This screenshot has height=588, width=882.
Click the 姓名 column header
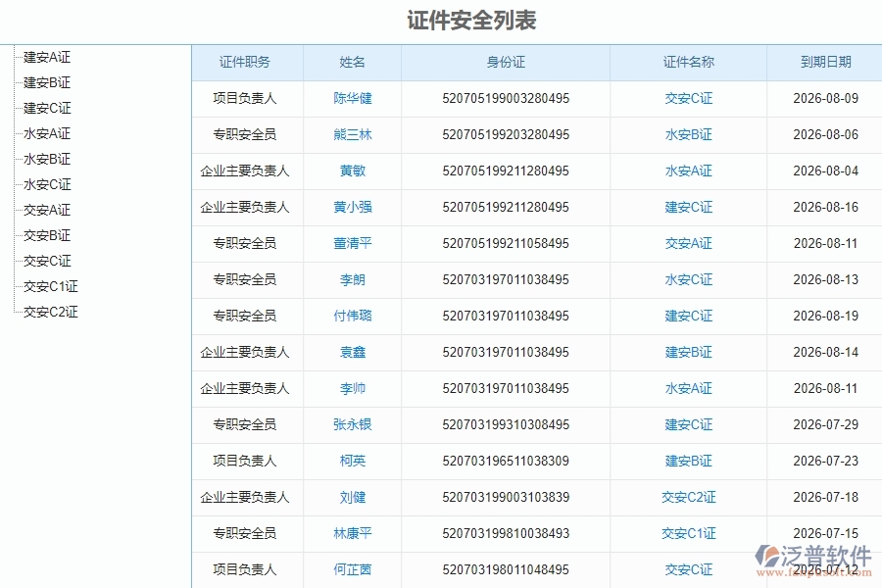[352, 62]
